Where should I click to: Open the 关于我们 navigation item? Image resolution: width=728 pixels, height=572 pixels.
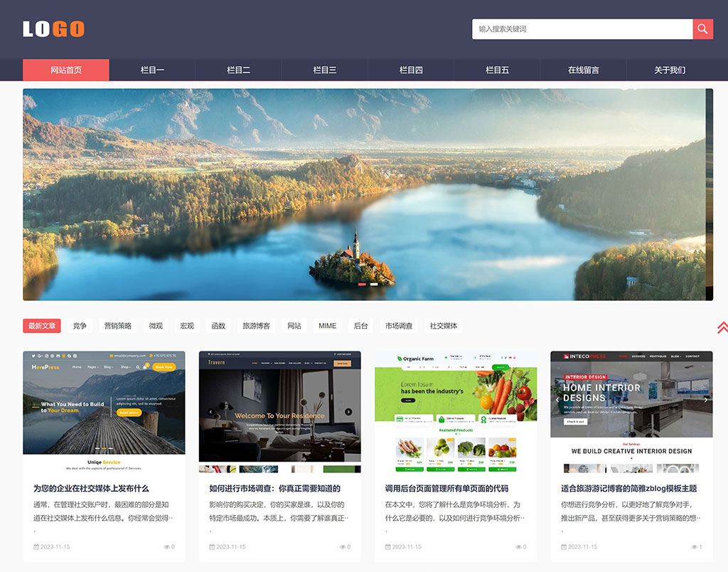(x=670, y=70)
